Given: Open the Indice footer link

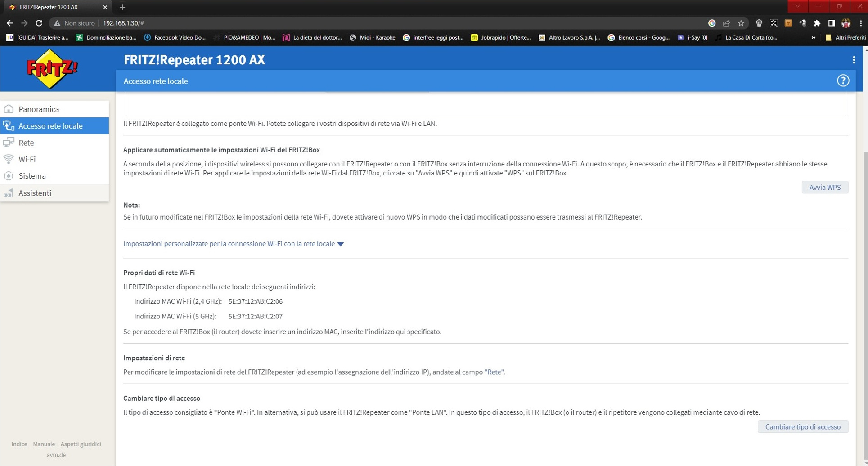Looking at the screenshot, I should [x=19, y=444].
